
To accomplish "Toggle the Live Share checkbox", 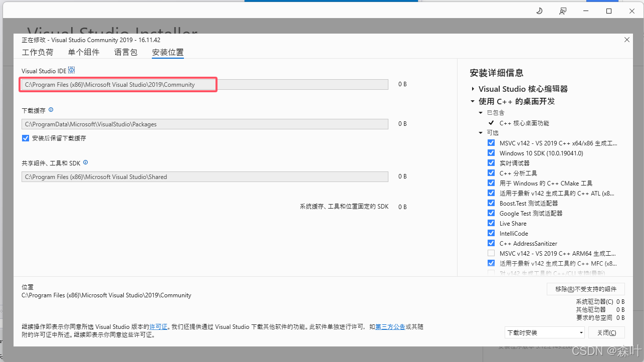I will point(491,223).
